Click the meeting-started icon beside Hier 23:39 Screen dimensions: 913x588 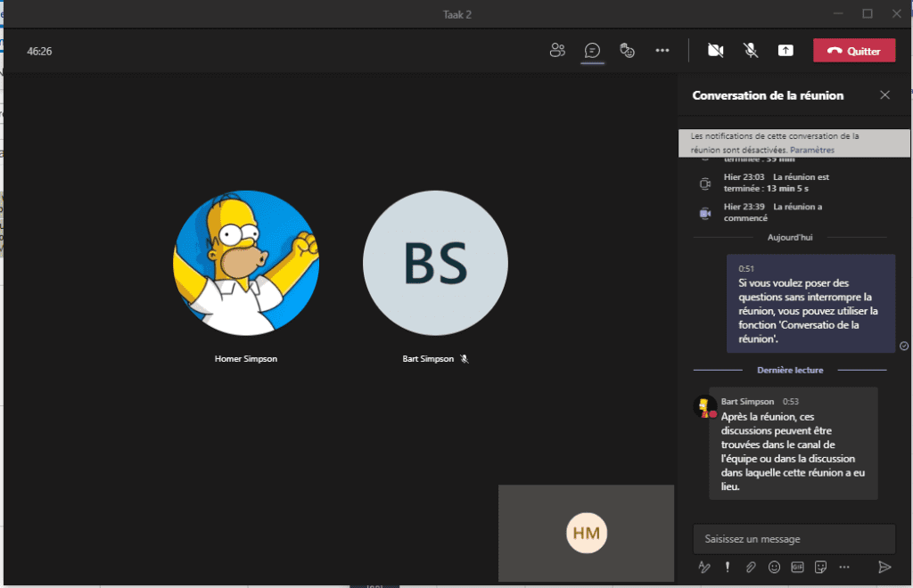click(x=704, y=214)
